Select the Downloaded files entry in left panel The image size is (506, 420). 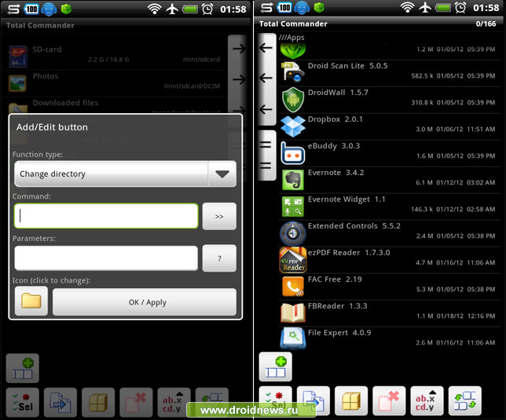pos(114,106)
